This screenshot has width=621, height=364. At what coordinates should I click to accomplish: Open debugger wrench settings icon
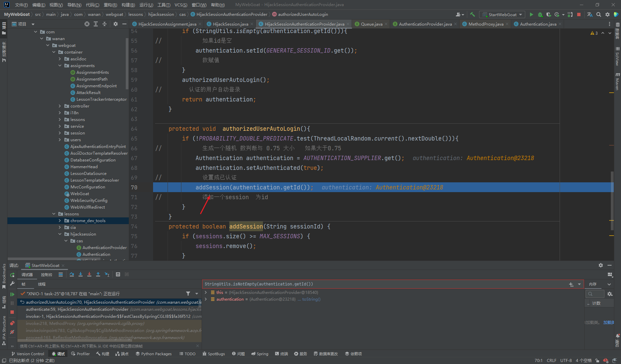pos(12,284)
